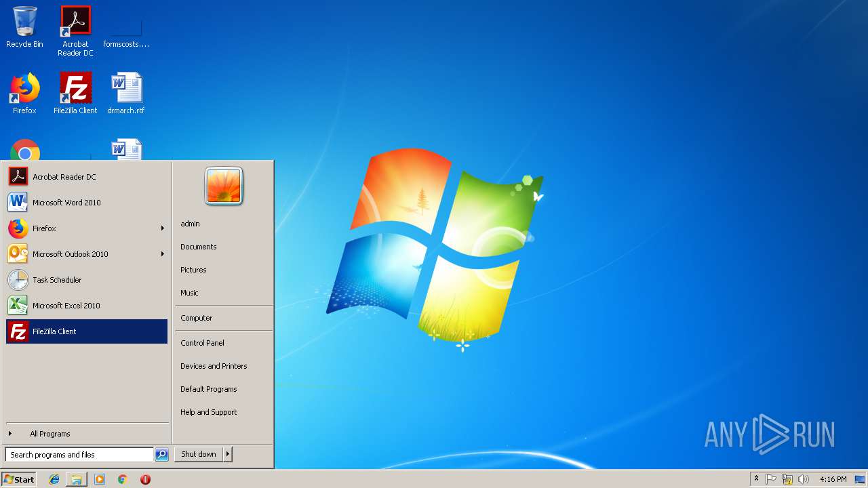Click the Search programs and files box
868x488 pixels.
(x=79, y=455)
